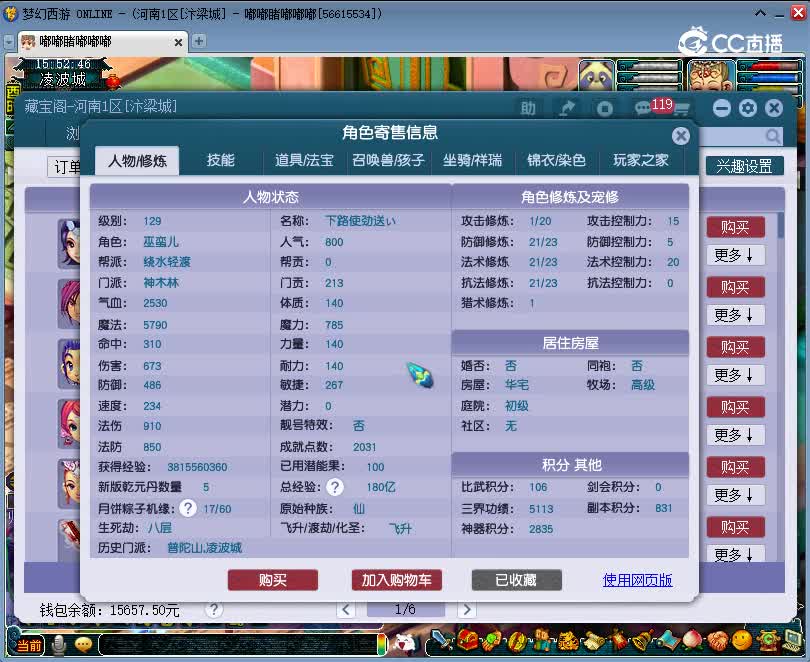This screenshot has height=662, width=810.
Task: Expand the first 更多 dropdown in listing
Action: click(735, 255)
